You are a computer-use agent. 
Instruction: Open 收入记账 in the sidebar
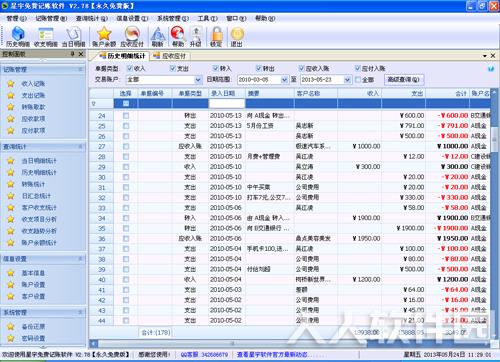coord(33,84)
